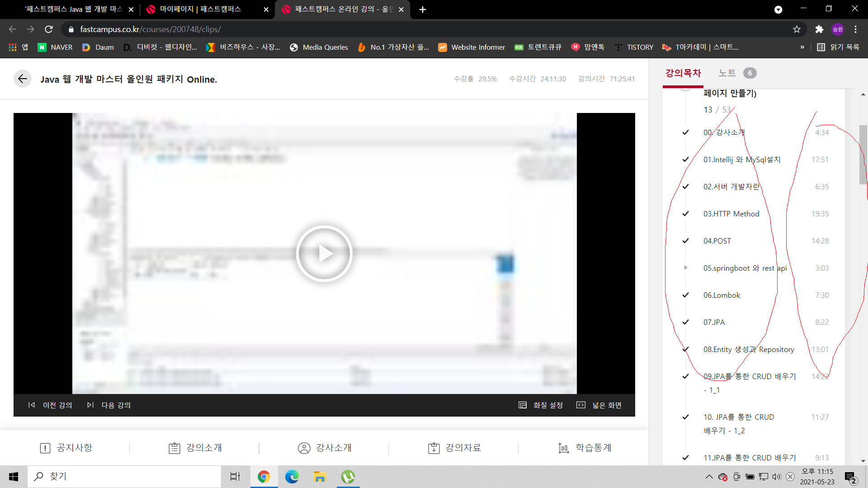Click the checkmark next to 03.HTTP Method
Viewport: 868px width, 488px height.
click(x=686, y=214)
